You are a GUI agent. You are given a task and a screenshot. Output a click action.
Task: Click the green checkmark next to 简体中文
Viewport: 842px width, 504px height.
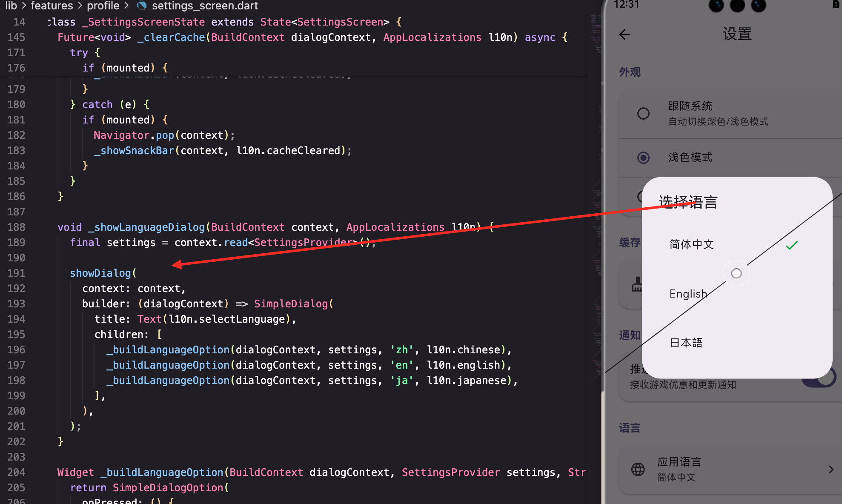791,245
